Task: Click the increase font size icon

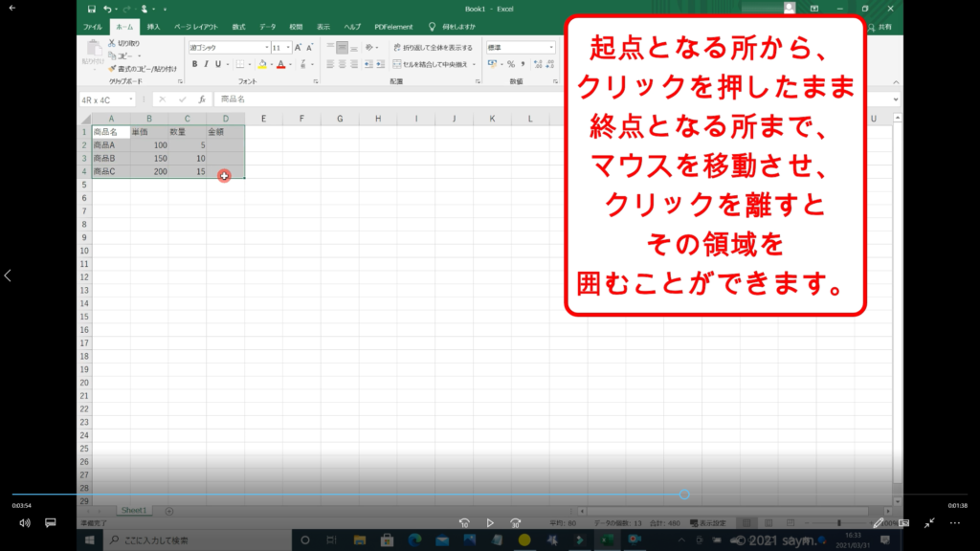Action: 299,47
